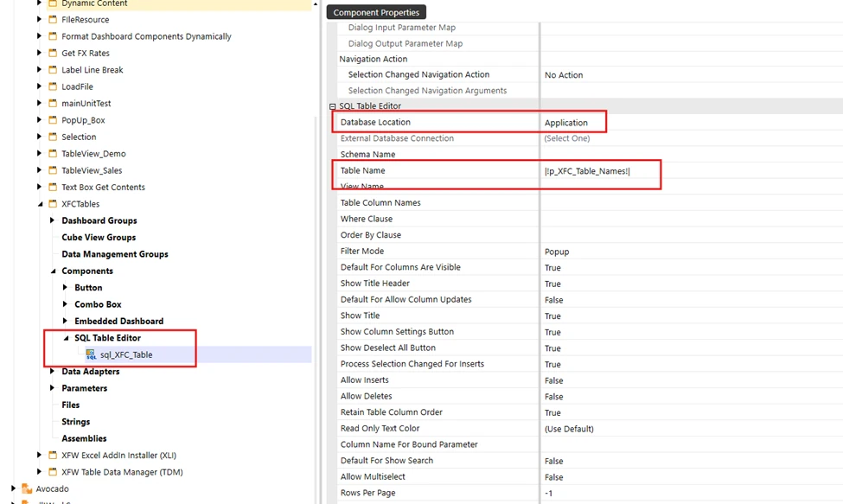
Task: Expand the Data Adapters tree node
Action: coord(53,372)
